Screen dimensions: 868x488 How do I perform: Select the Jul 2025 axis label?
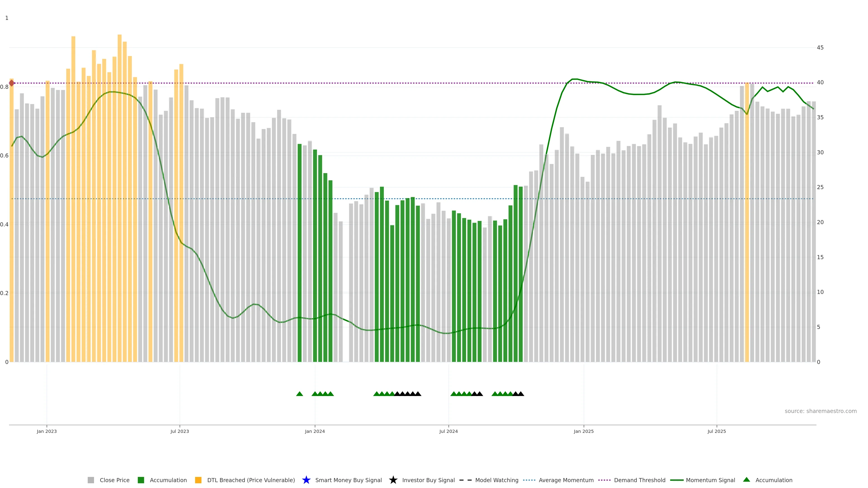point(716,431)
